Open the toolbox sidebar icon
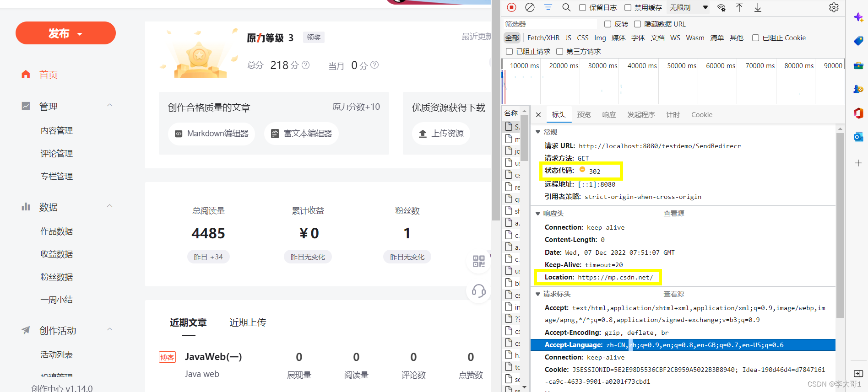 (858, 65)
